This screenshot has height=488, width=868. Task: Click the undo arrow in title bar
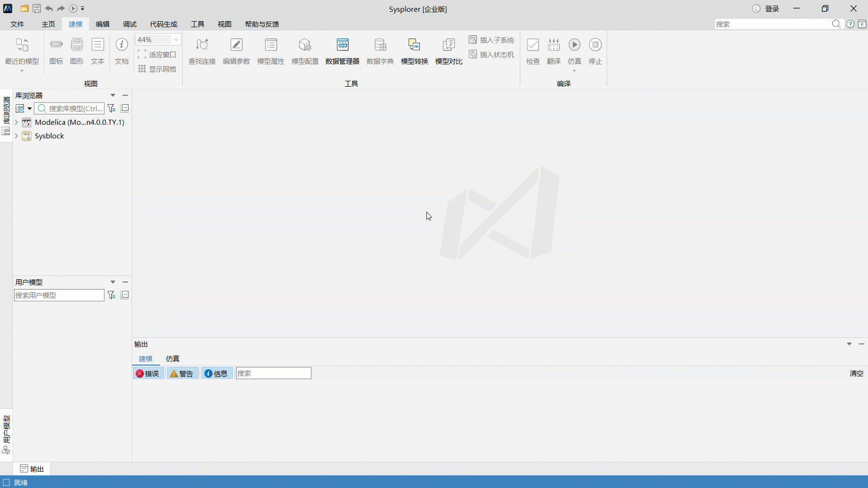coord(49,8)
